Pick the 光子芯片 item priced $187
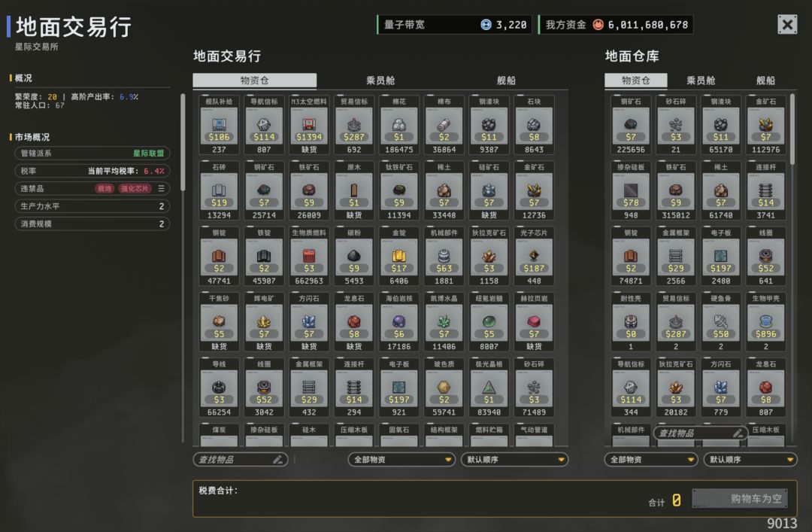This screenshot has height=532, width=812. point(534,256)
